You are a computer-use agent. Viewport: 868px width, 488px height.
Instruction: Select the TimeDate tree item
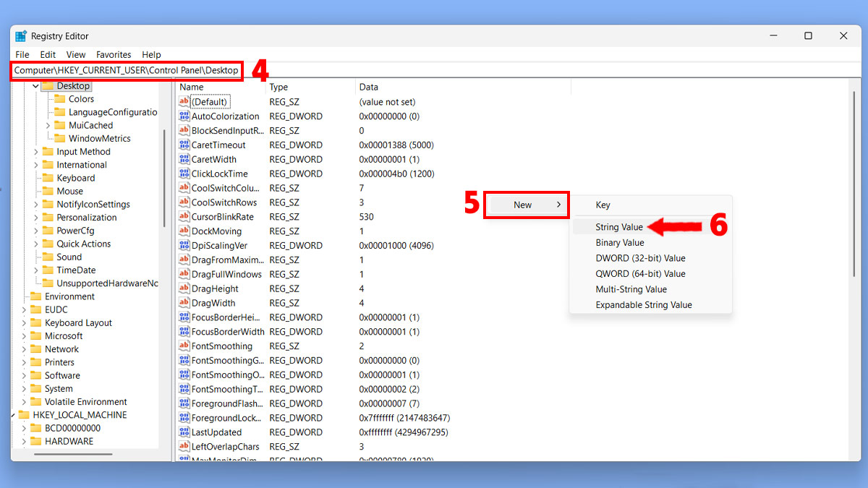click(76, 270)
